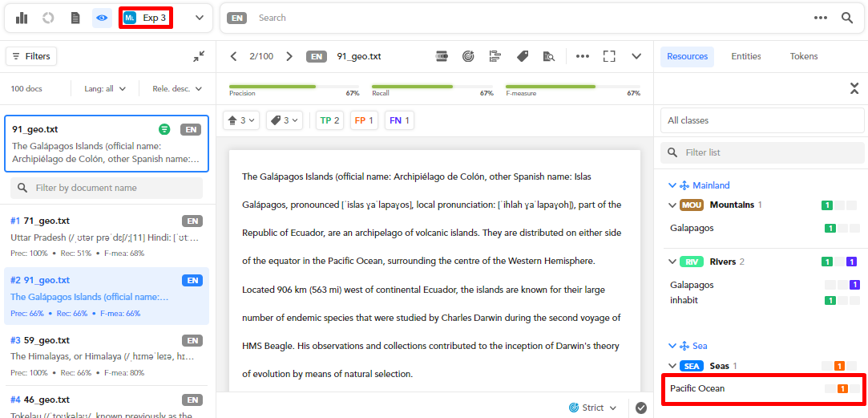Image resolution: width=868 pixels, height=418 pixels.
Task: Open the Rele. desc. sort dropdown
Action: tap(177, 89)
